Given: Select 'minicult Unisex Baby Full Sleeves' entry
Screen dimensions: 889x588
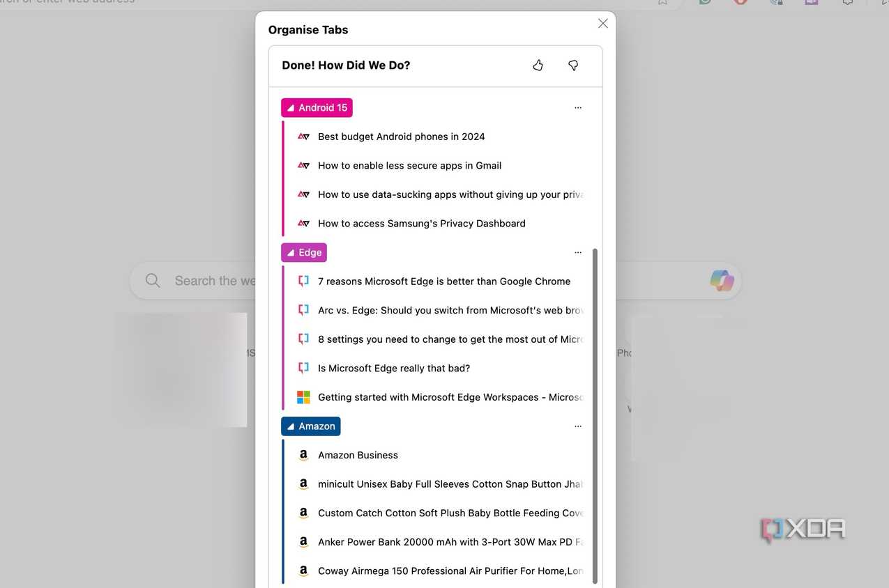Looking at the screenshot, I should coord(450,484).
